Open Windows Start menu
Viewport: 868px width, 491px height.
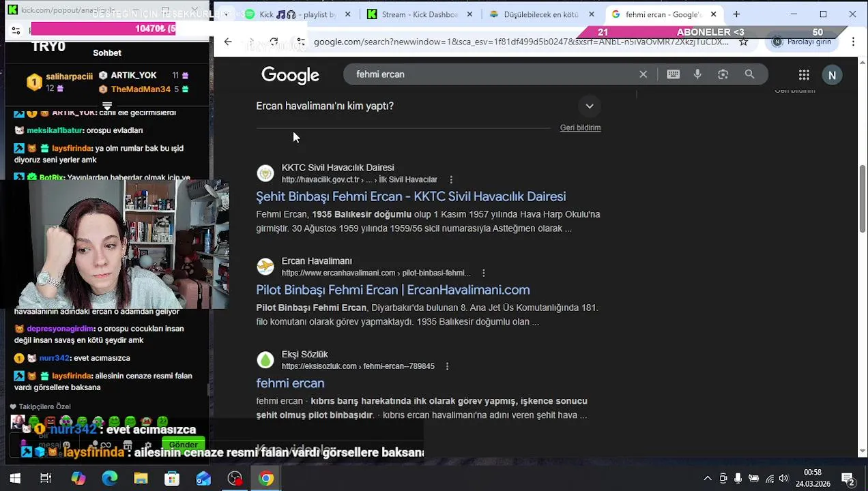pos(15,479)
